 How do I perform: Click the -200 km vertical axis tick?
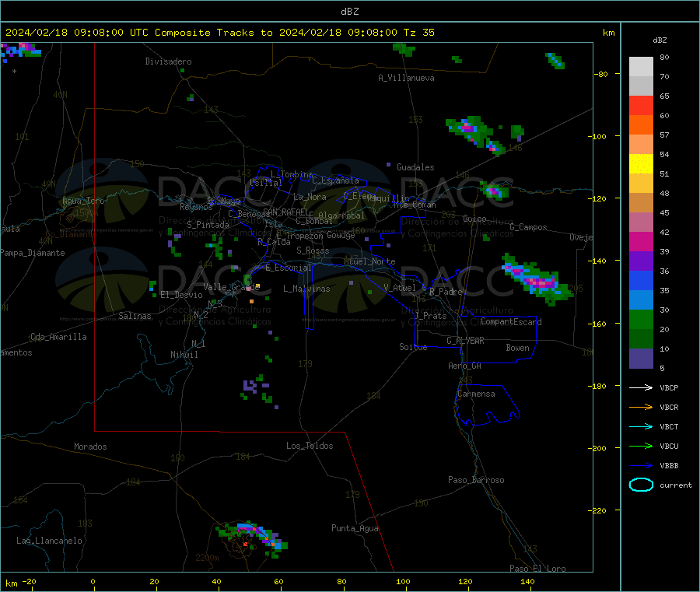599,448
